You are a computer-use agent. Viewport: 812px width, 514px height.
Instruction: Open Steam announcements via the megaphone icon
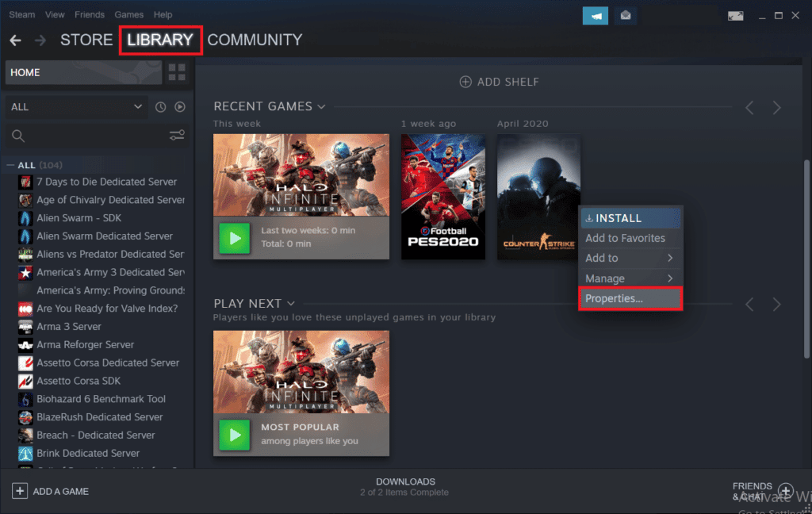coord(595,15)
